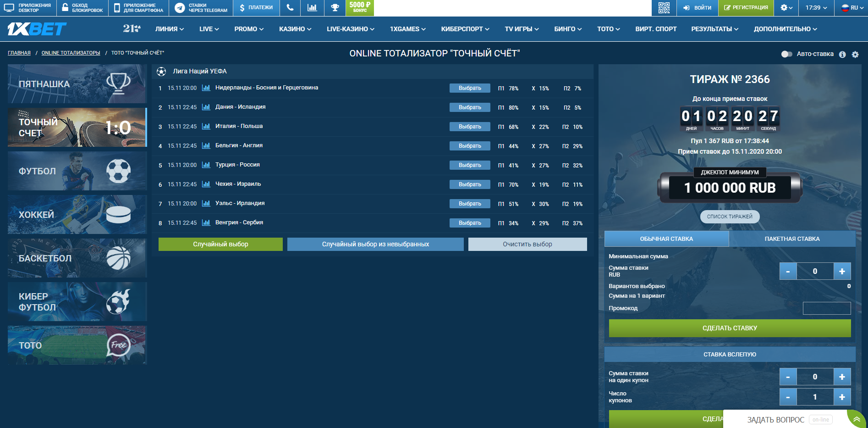Follow ГЛАВНАЯ breadcrumb link

click(19, 53)
